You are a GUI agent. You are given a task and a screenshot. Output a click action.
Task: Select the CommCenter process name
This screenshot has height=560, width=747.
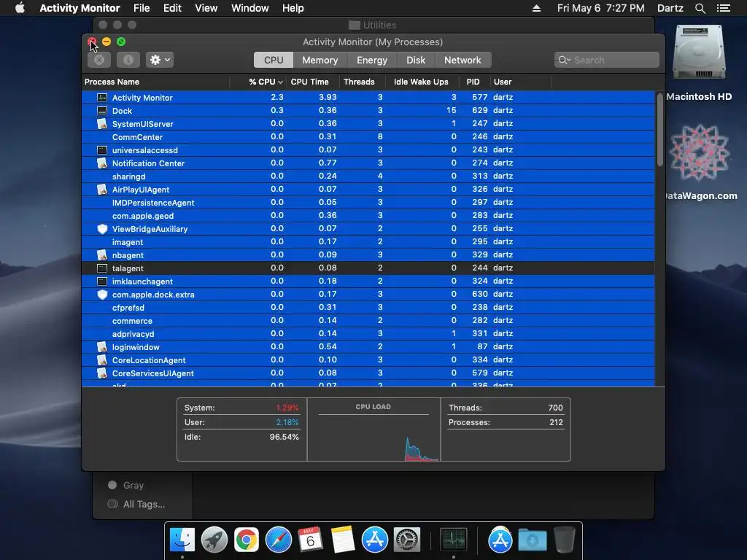click(x=137, y=137)
